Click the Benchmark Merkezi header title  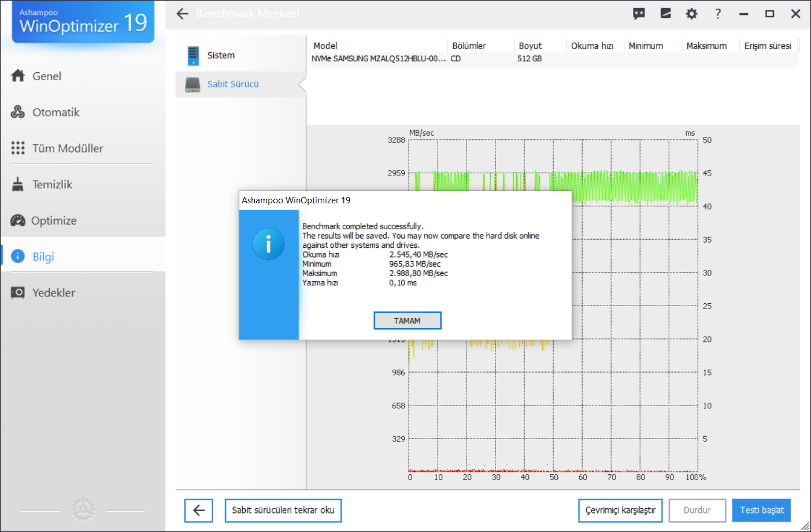pos(247,14)
